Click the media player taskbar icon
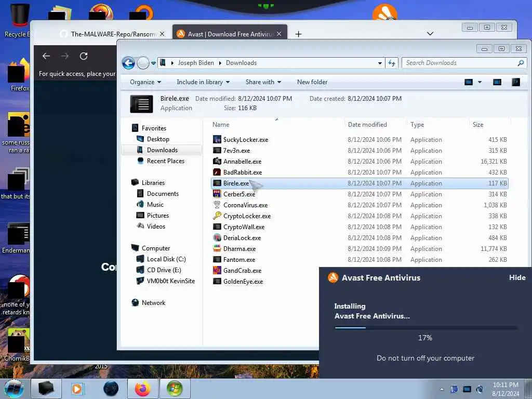 (77, 389)
